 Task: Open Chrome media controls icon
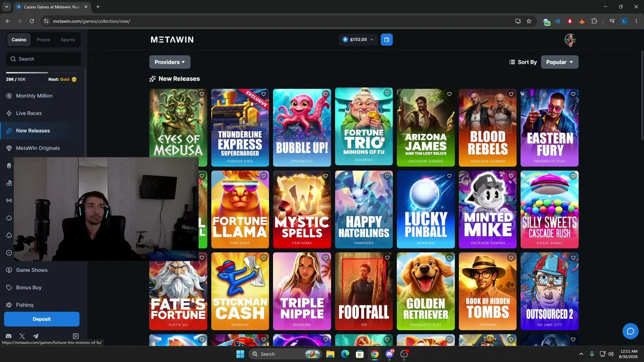pos(612,21)
